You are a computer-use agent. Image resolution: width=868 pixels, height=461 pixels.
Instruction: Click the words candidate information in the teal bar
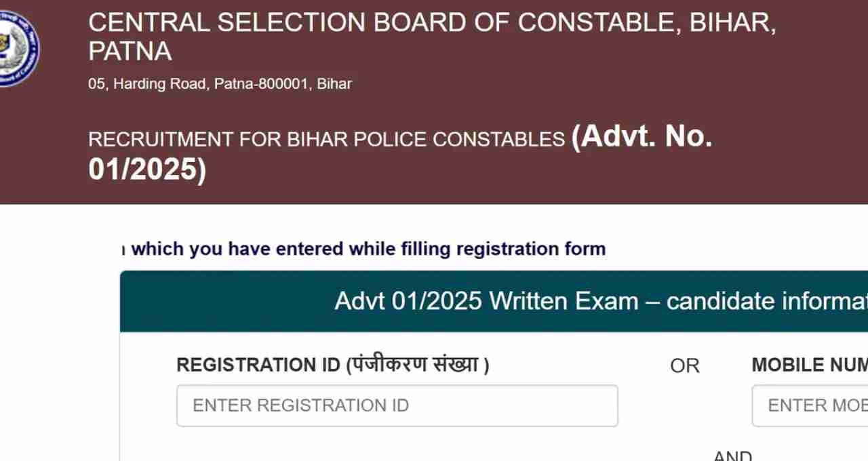[767, 300]
